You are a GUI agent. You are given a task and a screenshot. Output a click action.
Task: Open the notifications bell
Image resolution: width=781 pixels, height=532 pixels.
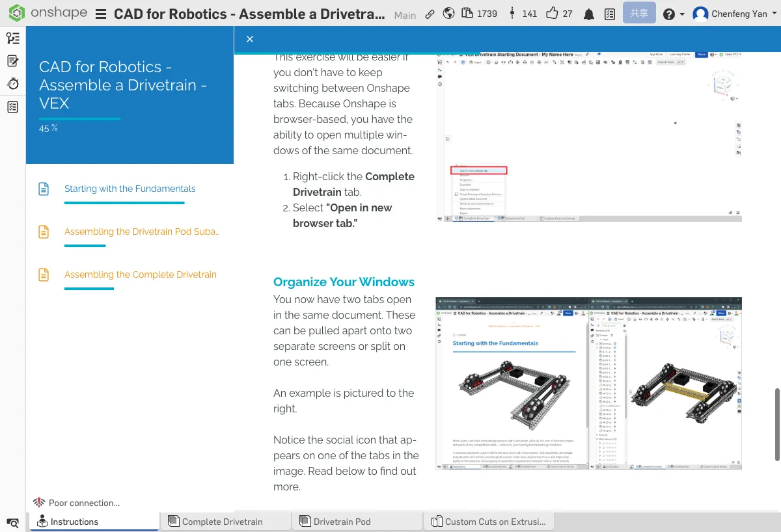[588, 14]
